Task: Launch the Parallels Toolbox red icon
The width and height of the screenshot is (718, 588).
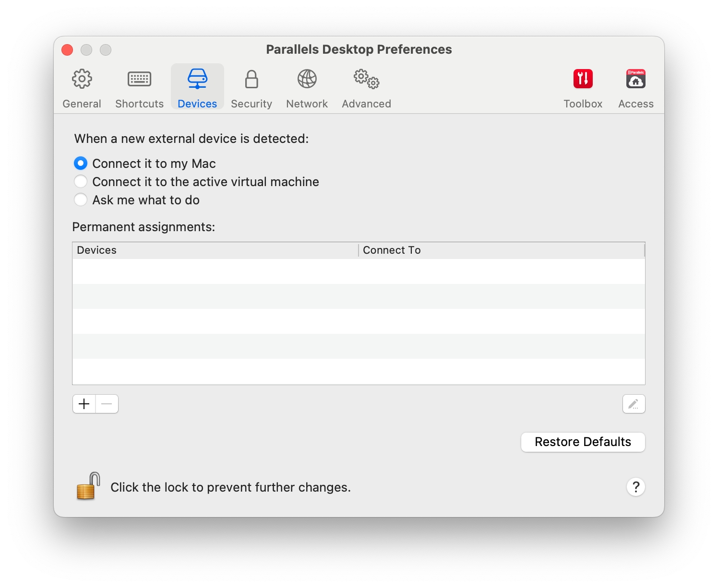Action: (x=583, y=79)
